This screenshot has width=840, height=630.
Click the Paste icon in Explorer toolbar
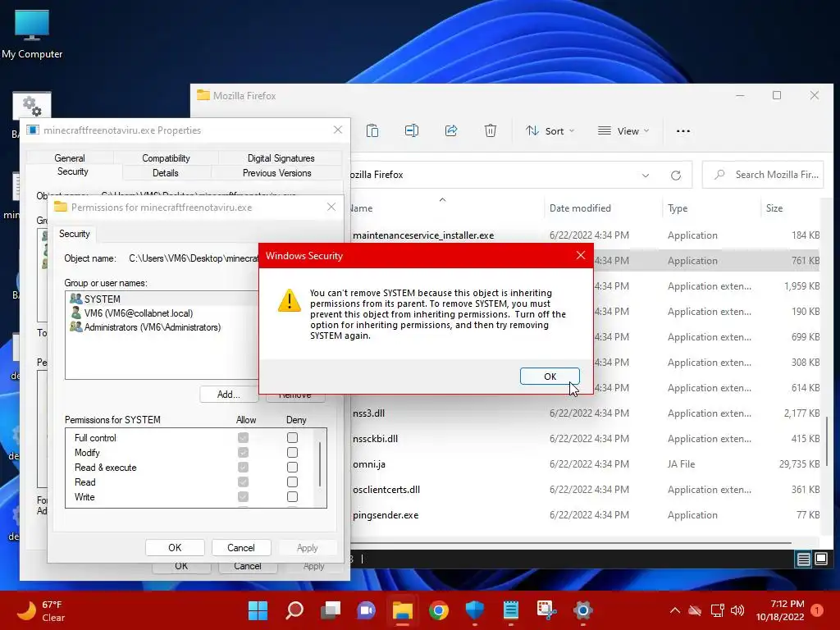point(372,130)
